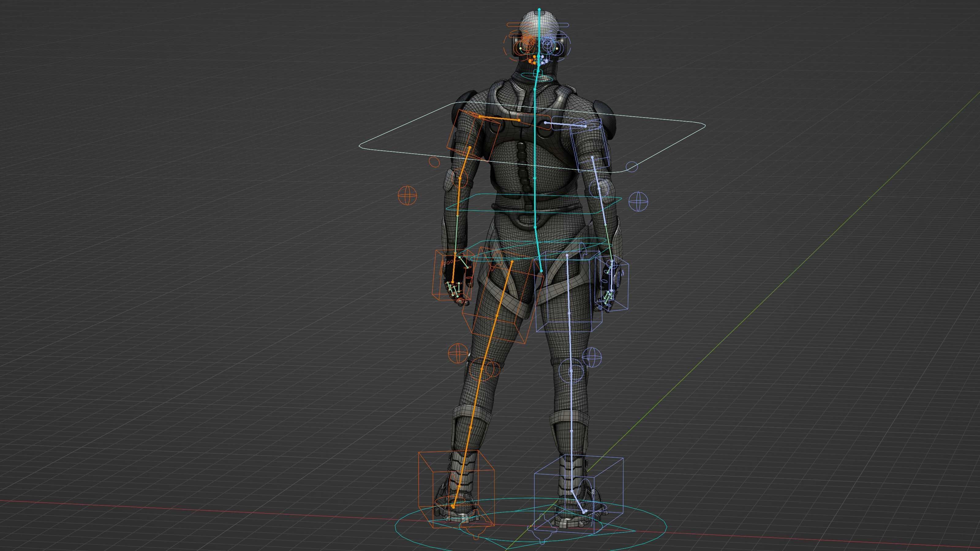Screen dimensions: 980x551
Task: Select the small blue circle control beside the upper arm
Action: coord(631,167)
